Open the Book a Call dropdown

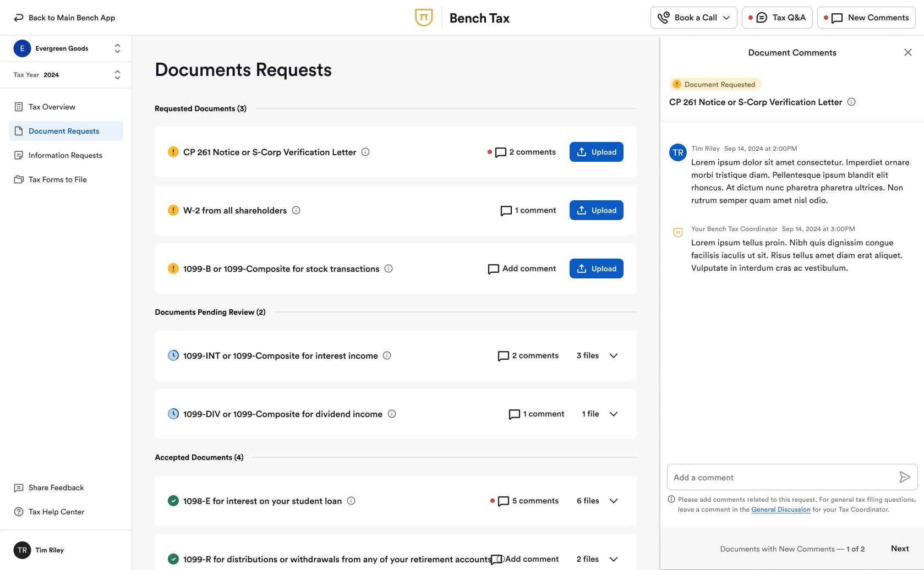tap(693, 18)
